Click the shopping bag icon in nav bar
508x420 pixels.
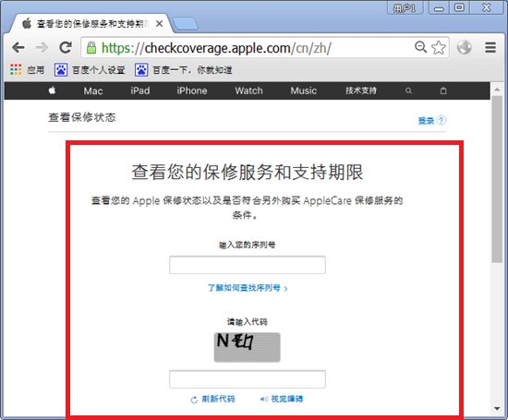[x=443, y=90]
